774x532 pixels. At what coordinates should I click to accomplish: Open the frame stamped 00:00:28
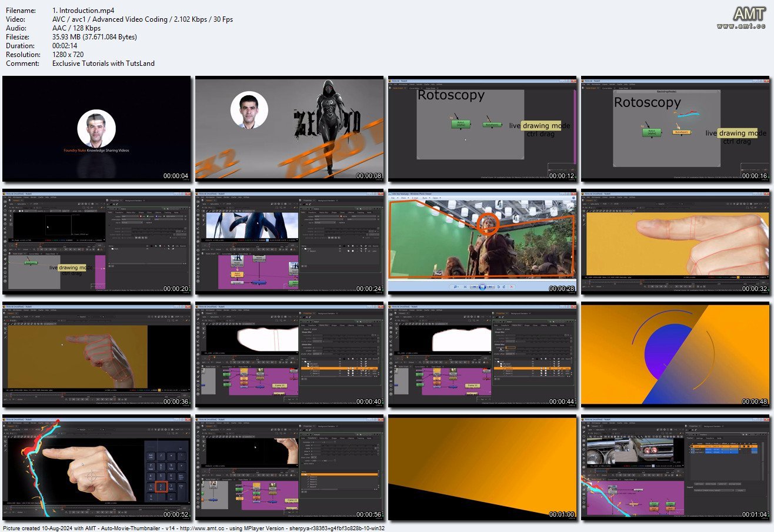(483, 242)
